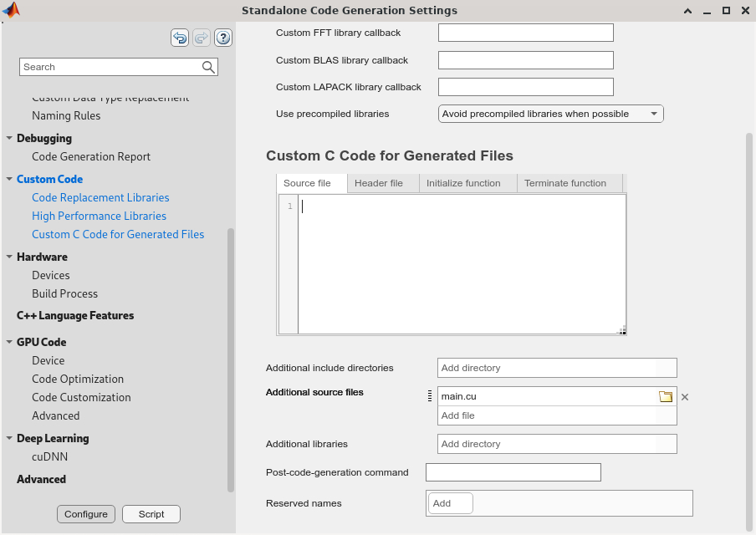Image resolution: width=756 pixels, height=535 pixels.
Task: Collapse the Deep Learning tree section
Action: coord(9,438)
